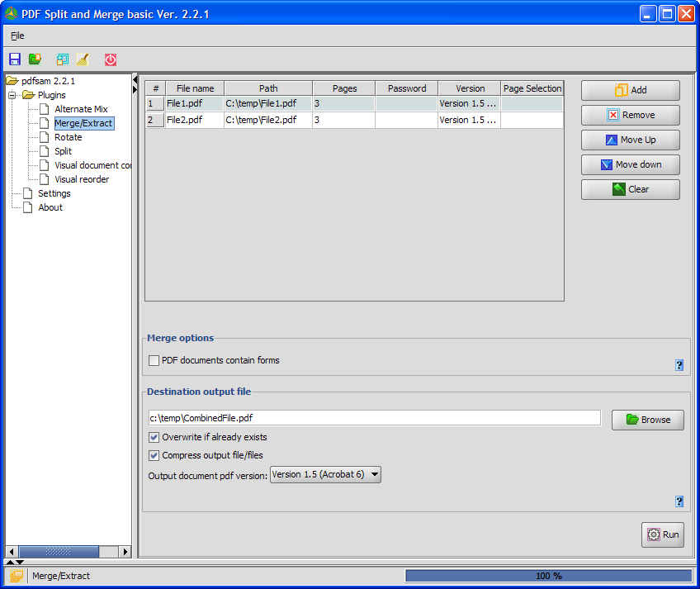Click the Version column header
The image size is (700, 589).
470,88
